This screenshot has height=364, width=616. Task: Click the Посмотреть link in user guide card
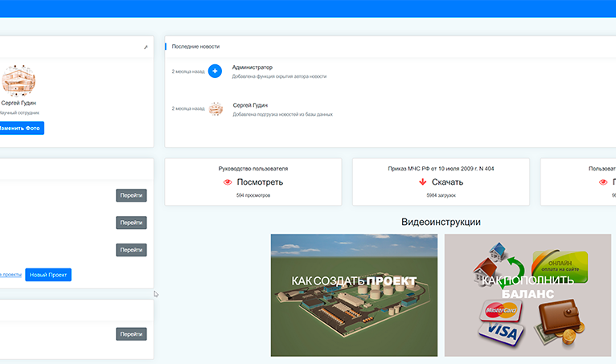click(260, 182)
